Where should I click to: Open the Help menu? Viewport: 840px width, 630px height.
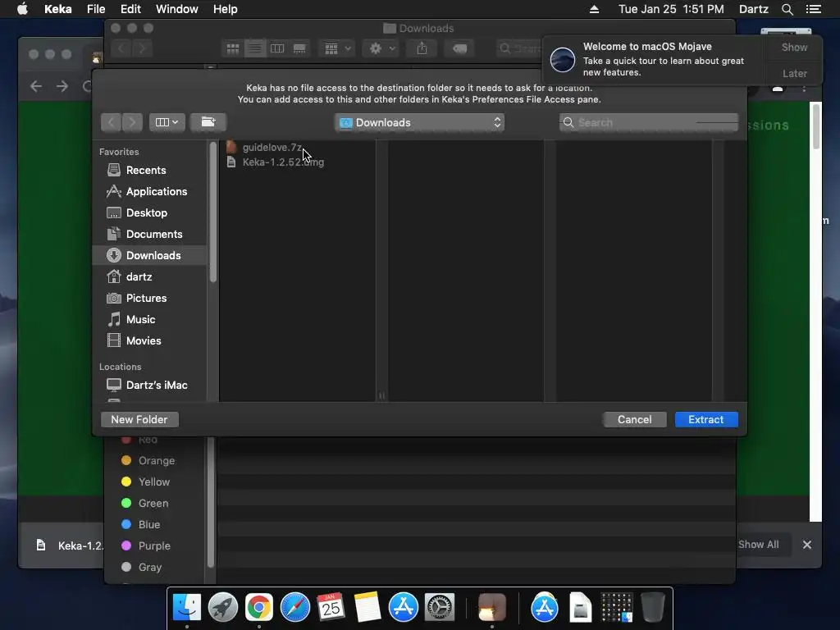pos(225,9)
